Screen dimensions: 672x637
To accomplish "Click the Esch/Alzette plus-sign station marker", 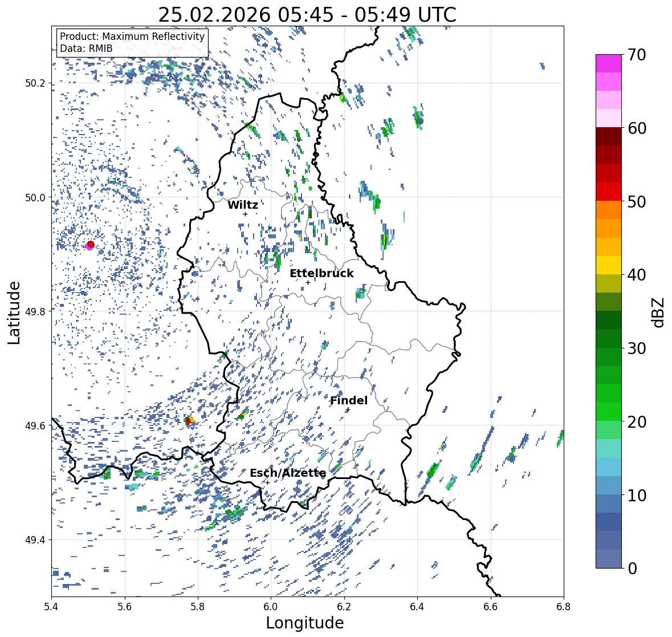I will [x=267, y=482].
